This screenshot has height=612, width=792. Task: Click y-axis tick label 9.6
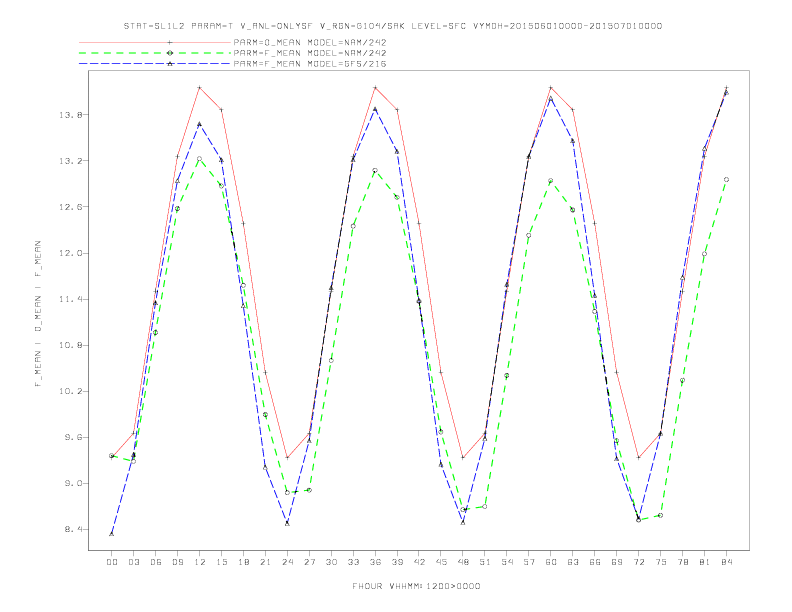(x=73, y=438)
